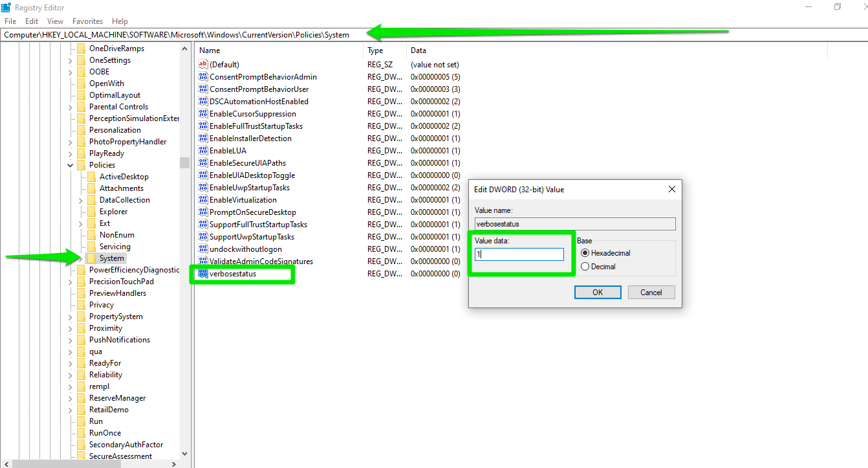Click the tree pane scroll up arrow
Screen dimensions: 868x468
coord(185,48)
